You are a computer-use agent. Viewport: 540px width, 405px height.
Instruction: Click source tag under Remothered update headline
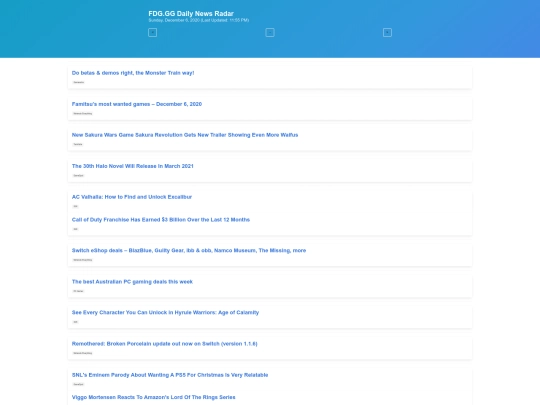click(x=83, y=353)
